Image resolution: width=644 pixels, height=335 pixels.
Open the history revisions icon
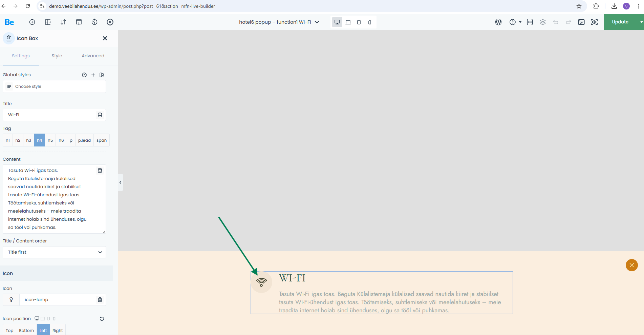click(94, 22)
